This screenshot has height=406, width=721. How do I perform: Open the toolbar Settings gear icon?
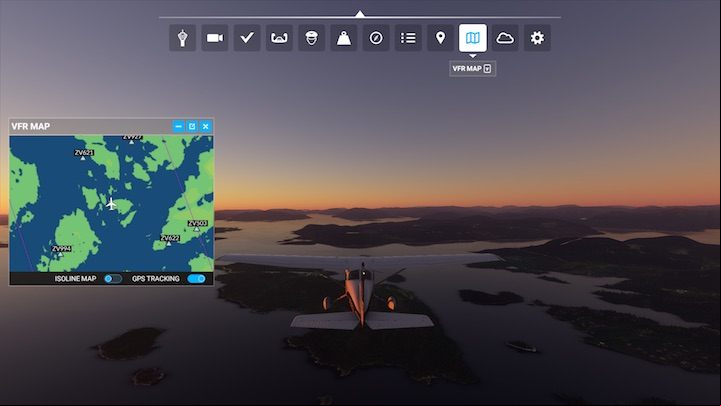click(537, 38)
